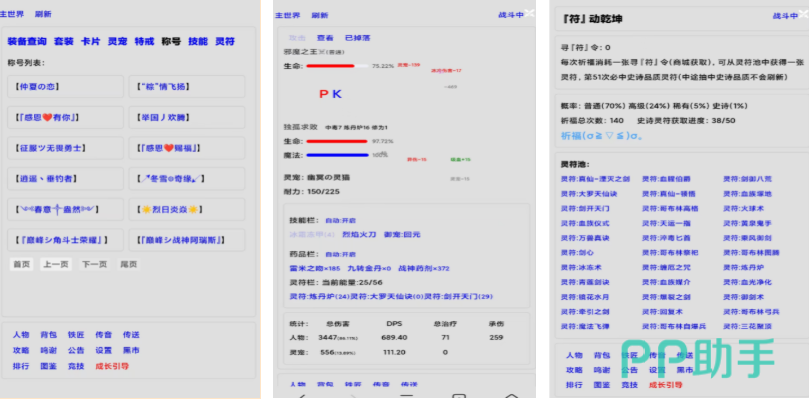This screenshot has width=809, height=400.
Task: Click 刷新 in the middle panel header
Action: [319, 16]
